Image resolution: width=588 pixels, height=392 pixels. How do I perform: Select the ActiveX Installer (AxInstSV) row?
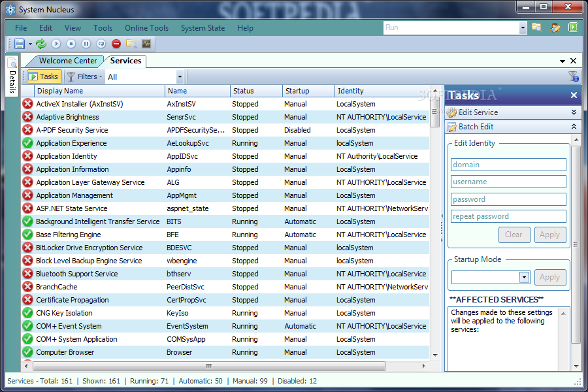pyautogui.click(x=225, y=104)
